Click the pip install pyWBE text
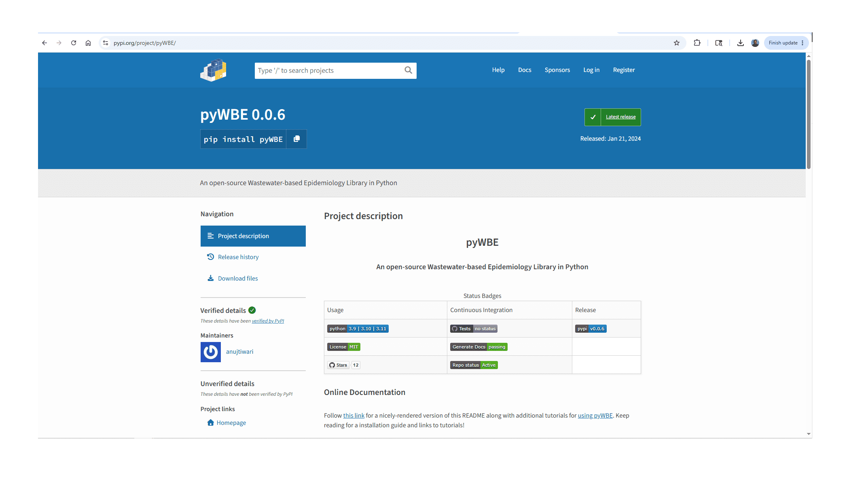Image resolution: width=868 pixels, height=494 pixels. click(243, 139)
